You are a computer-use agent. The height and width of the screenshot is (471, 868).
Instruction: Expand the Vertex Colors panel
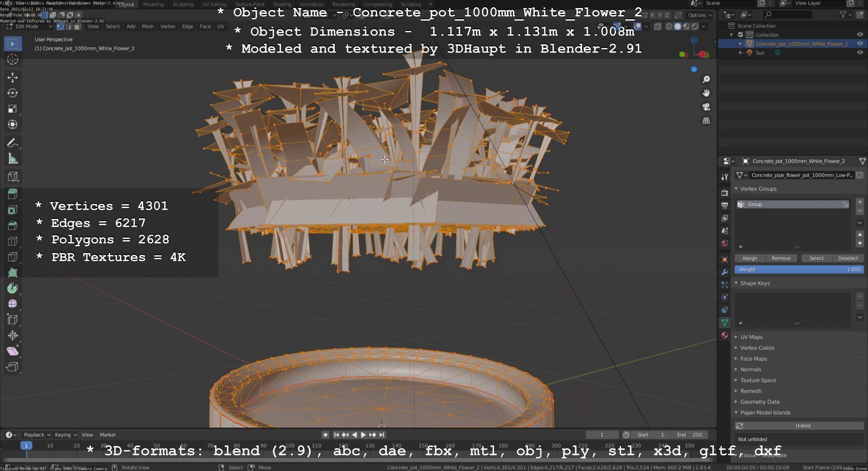coord(736,348)
